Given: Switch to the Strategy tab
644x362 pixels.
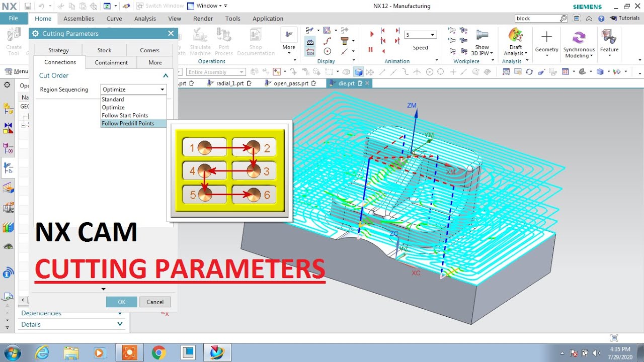Looking at the screenshot, I should point(58,50).
